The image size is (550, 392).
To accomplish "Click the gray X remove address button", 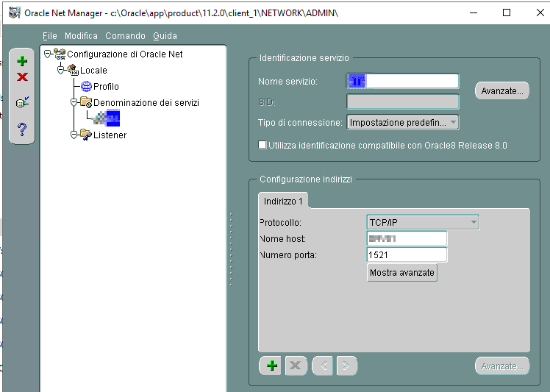I will pos(296,366).
